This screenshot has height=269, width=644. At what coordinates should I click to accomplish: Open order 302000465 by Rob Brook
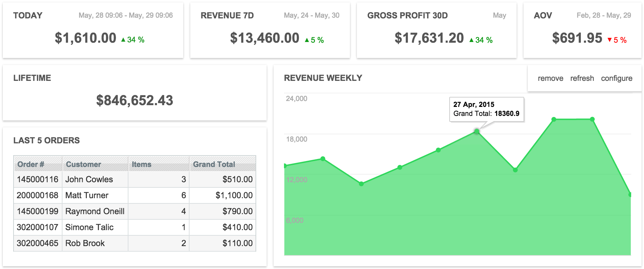coord(135,243)
